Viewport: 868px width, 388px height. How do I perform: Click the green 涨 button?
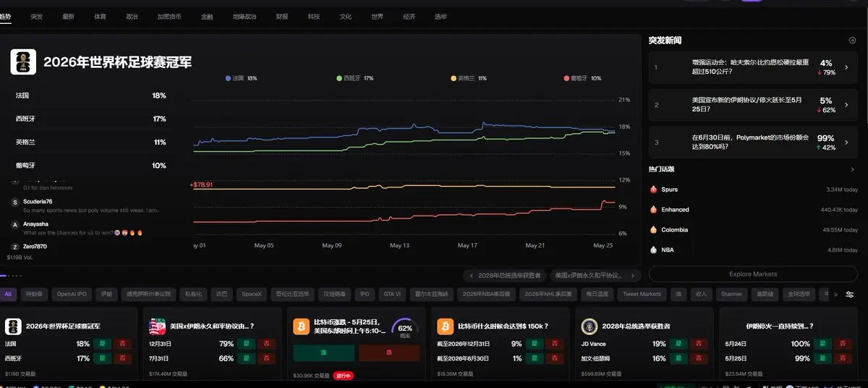(323, 353)
